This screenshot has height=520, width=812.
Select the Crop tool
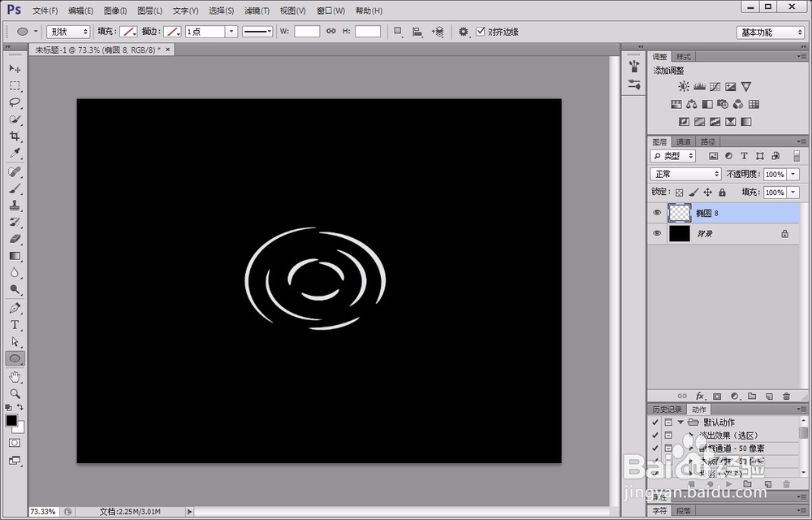click(x=15, y=136)
